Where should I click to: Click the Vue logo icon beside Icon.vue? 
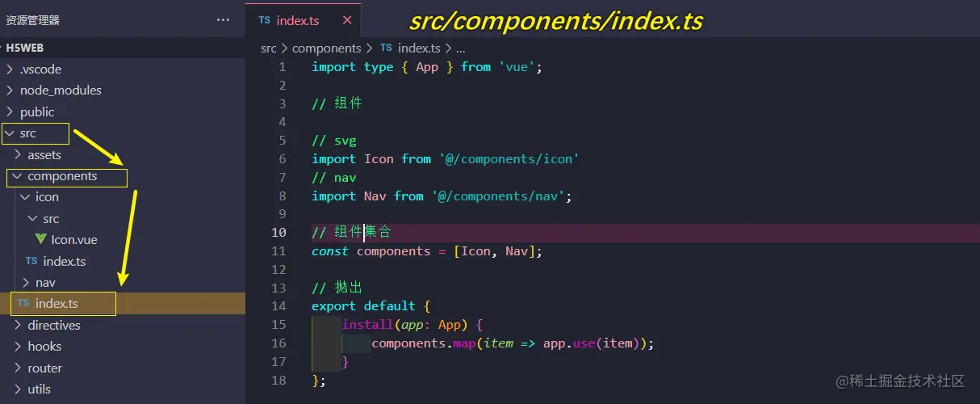[x=41, y=240]
